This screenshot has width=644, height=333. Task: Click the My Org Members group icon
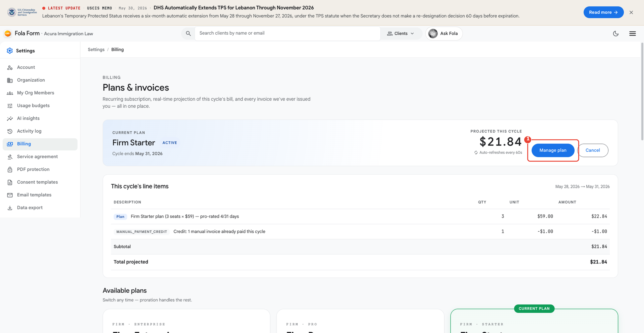10,93
